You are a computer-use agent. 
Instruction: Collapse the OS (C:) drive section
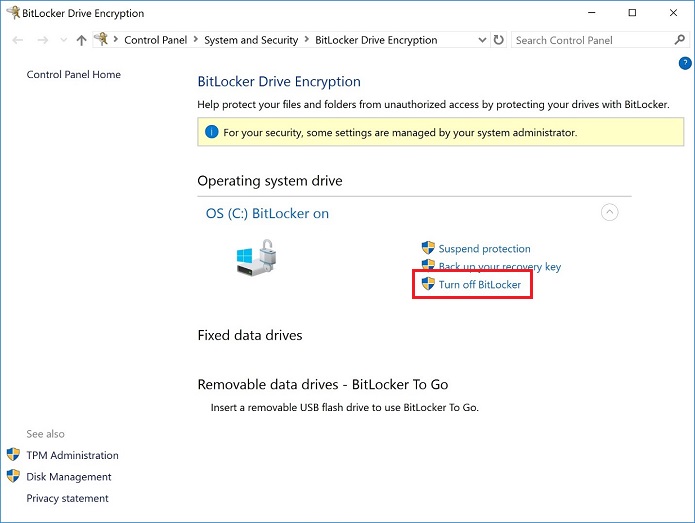(x=609, y=212)
